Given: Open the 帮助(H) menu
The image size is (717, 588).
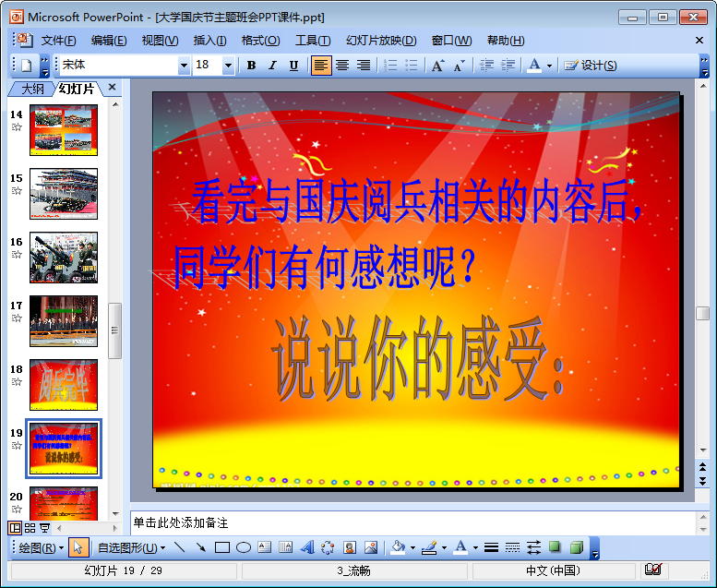Looking at the screenshot, I should click(506, 41).
